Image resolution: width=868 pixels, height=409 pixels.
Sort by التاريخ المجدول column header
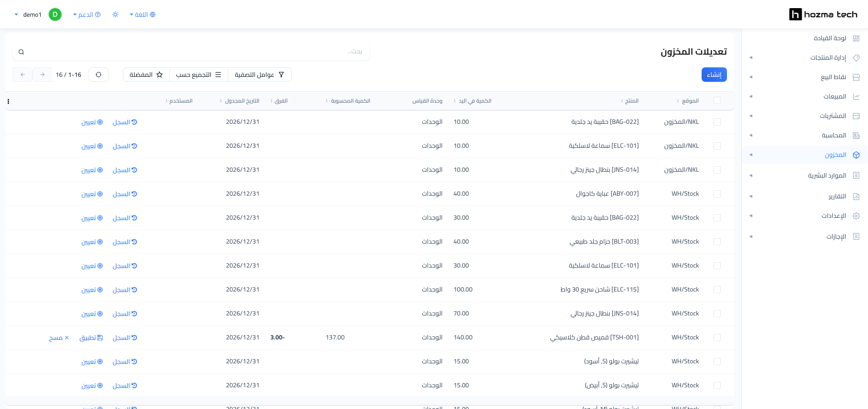pyautogui.click(x=240, y=101)
